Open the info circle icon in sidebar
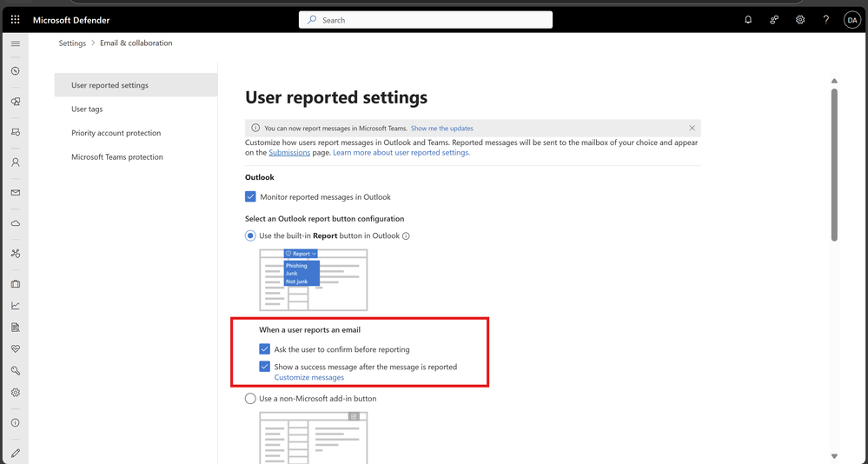This screenshot has width=868, height=464. [x=16, y=422]
